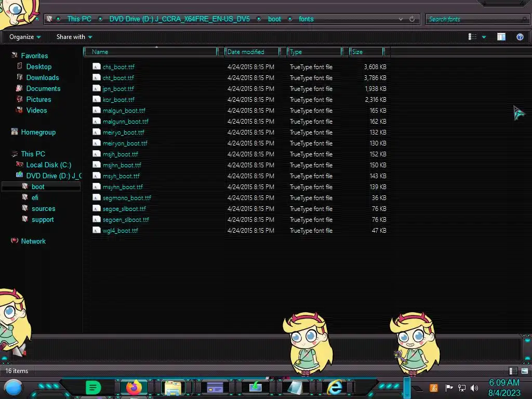Open the sources folder in sidebar
The width and height of the screenshot is (532, 399).
[44, 208]
